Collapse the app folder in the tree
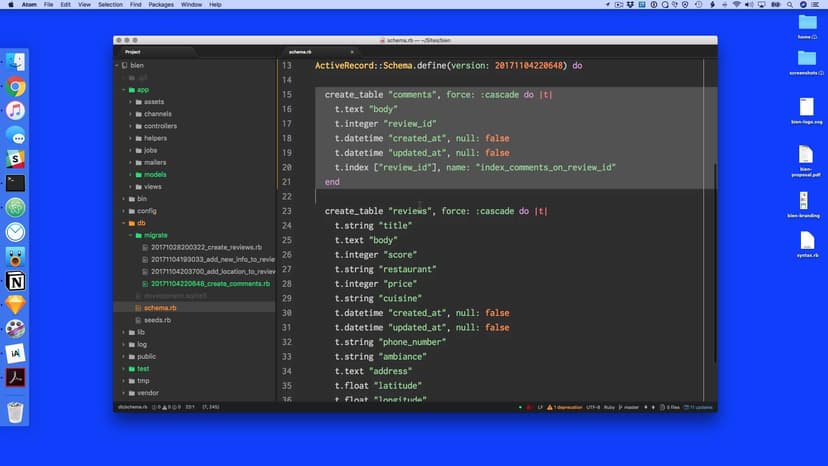Viewport: 828px width, 466px height. click(124, 90)
